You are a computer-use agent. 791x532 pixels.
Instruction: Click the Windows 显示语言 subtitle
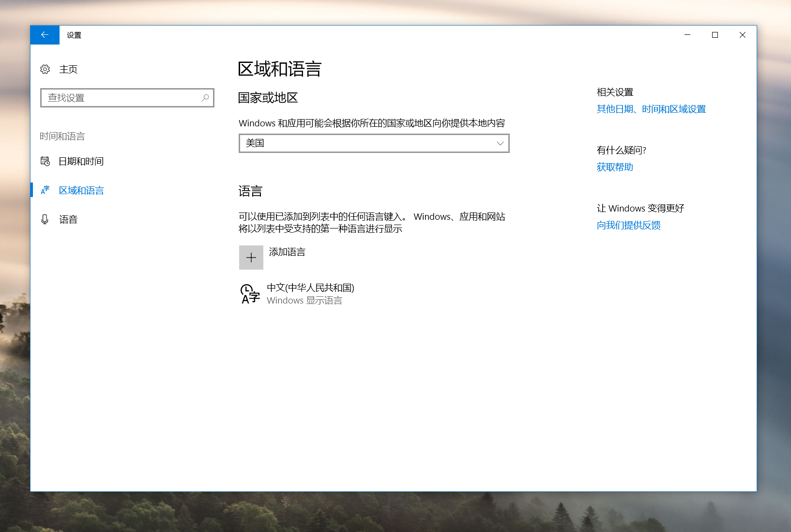[304, 300]
